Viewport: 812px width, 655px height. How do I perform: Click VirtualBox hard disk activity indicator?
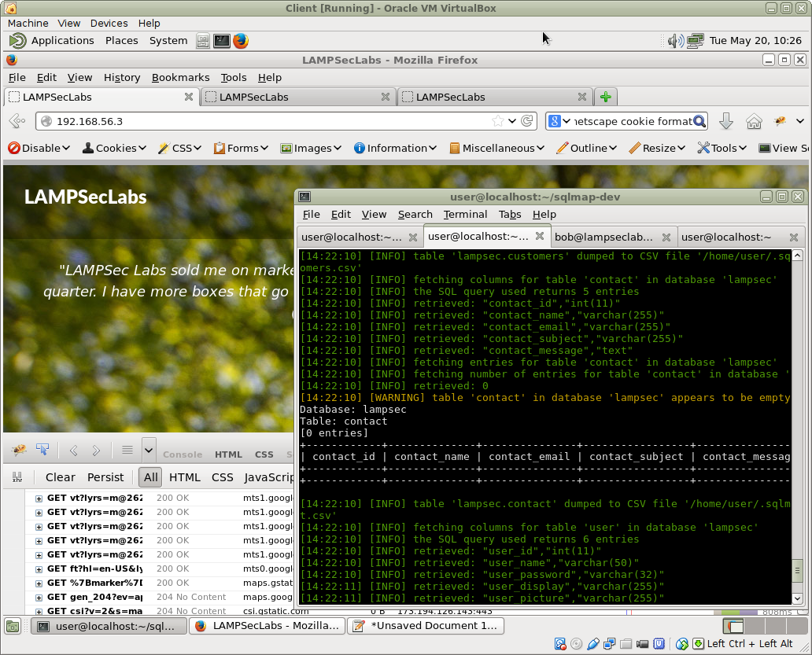pyautogui.click(x=559, y=644)
